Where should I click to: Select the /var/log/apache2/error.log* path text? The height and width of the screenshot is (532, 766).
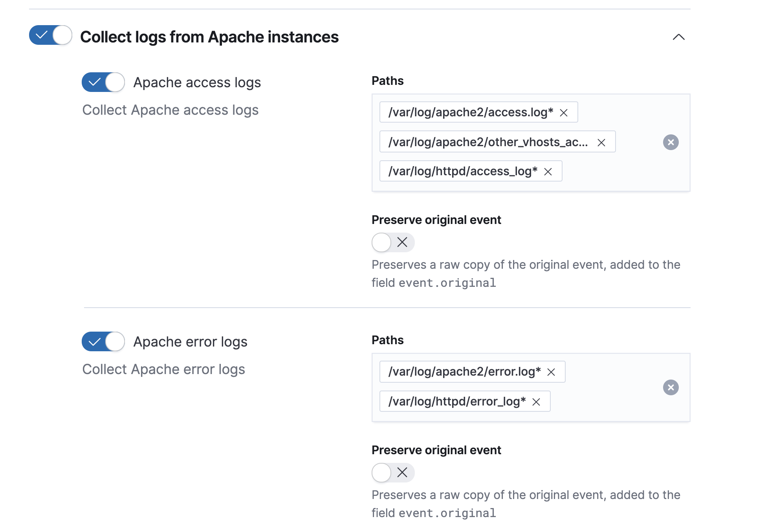point(464,372)
